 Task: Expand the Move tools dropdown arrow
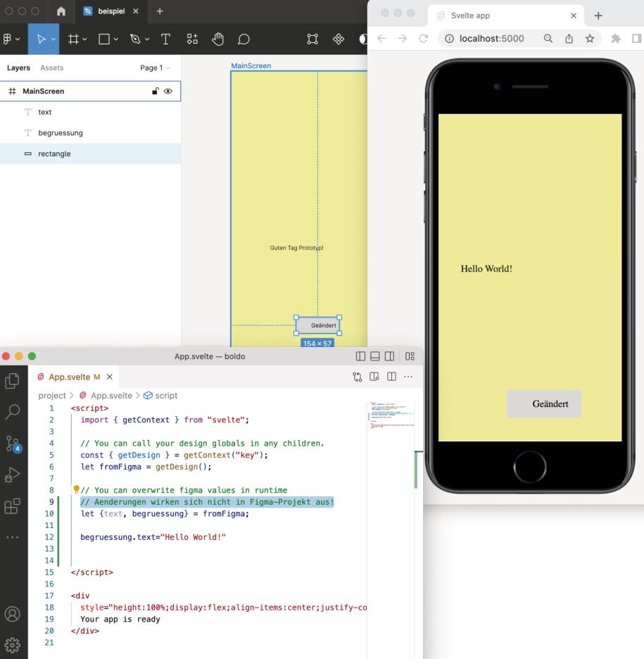tap(53, 39)
